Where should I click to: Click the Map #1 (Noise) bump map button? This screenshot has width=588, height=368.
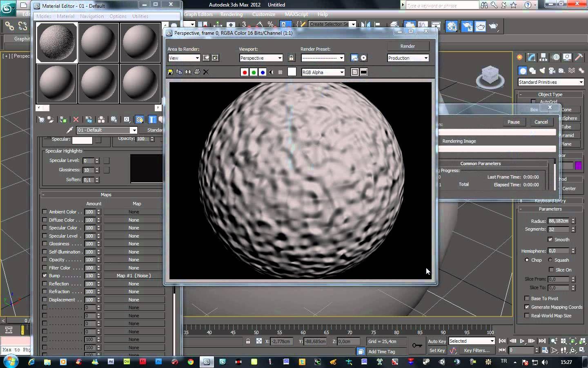pos(134,276)
